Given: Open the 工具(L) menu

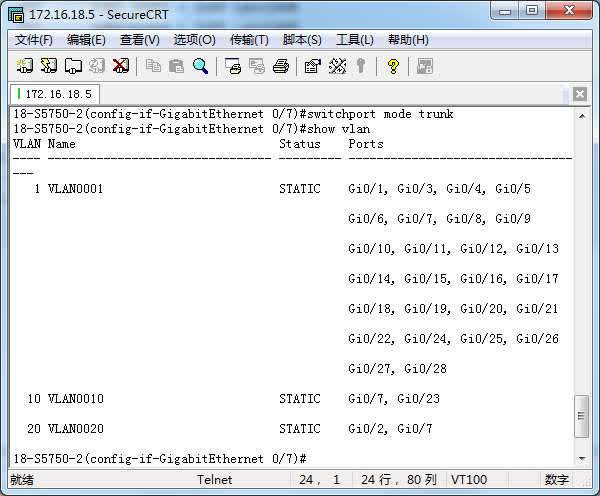Looking at the screenshot, I should tap(354, 40).
